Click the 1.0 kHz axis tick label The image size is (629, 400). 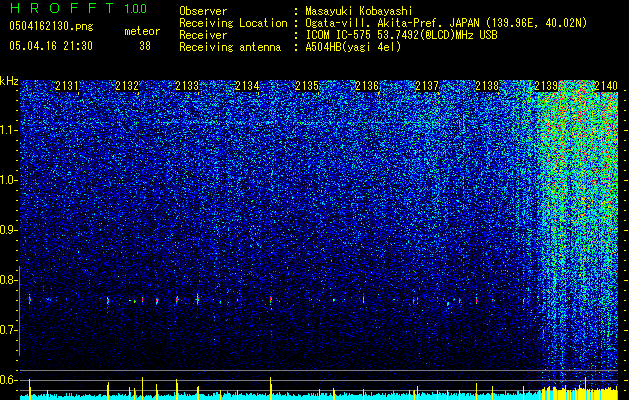point(8,180)
